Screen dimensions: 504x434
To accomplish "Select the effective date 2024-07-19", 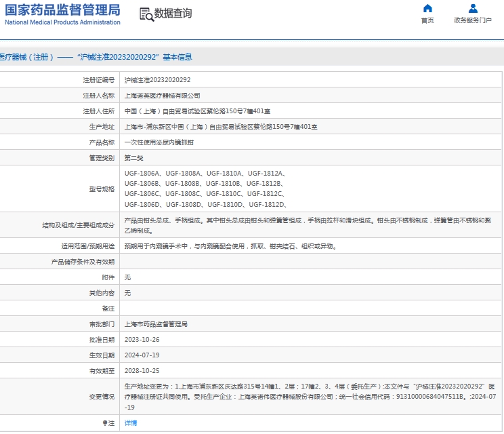I will [x=142, y=355].
